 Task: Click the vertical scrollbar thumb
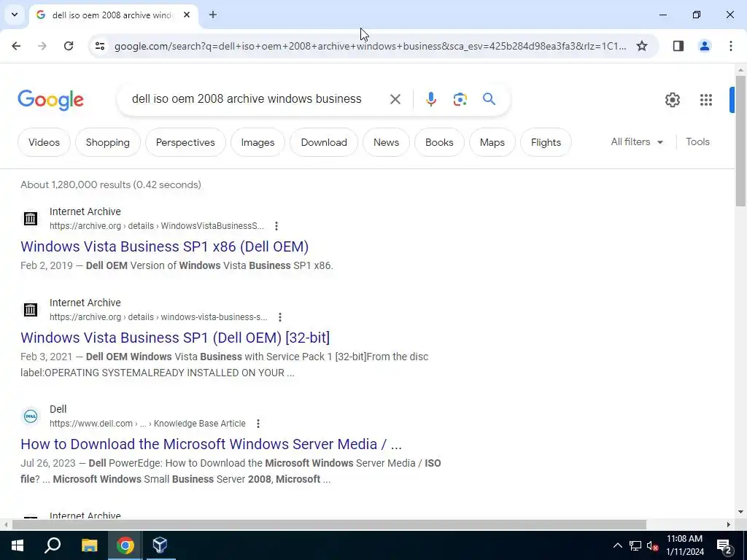click(x=740, y=141)
